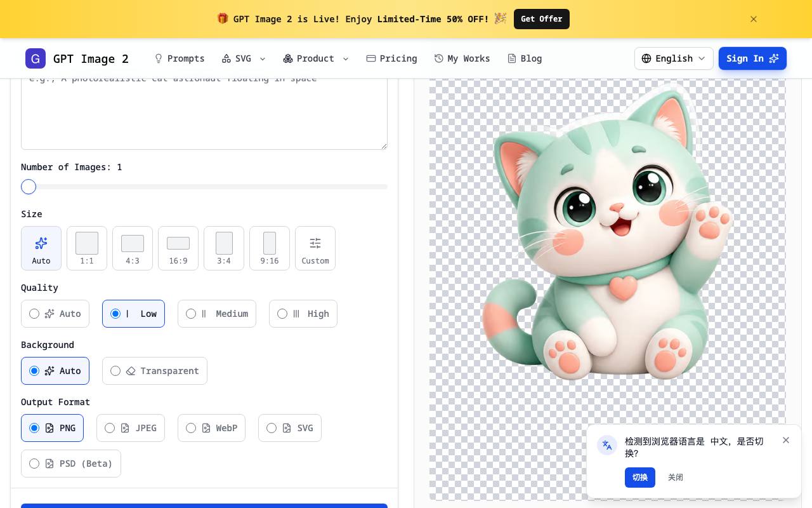Select the 9:16 vertical size
This screenshot has width=812, height=508.
point(270,248)
